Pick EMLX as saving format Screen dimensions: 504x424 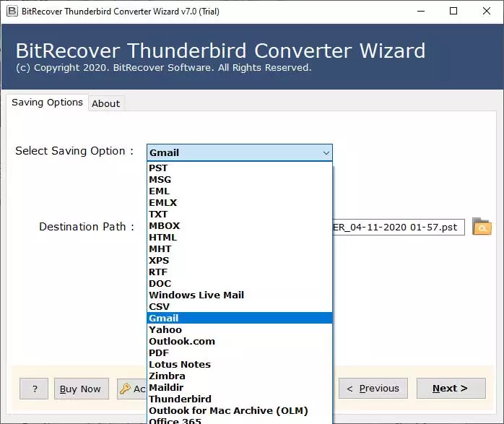pos(240,202)
